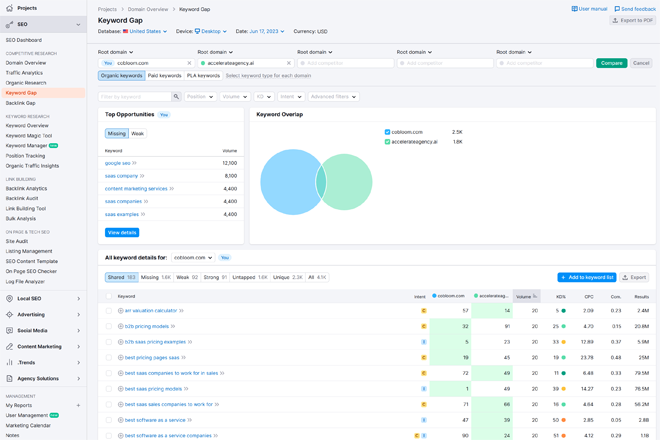Click the blue cobloom.com circle in Venn diagram
The width and height of the screenshot is (660, 440).
coord(286,182)
